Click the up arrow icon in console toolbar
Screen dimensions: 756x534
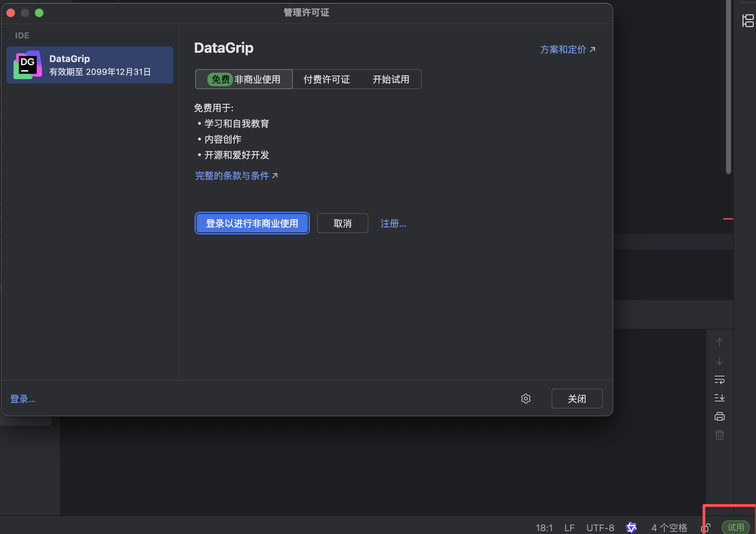click(719, 343)
